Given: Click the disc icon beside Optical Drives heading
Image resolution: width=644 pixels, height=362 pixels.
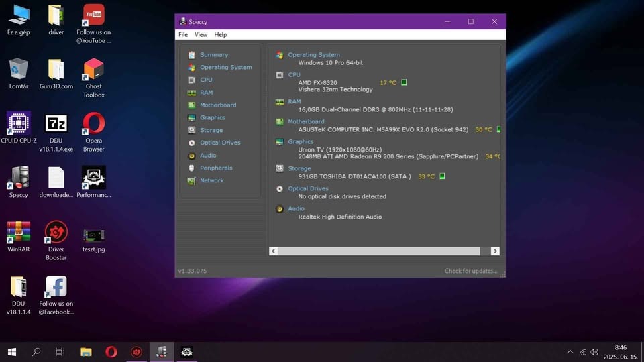Looking at the screenshot, I should tap(280, 189).
